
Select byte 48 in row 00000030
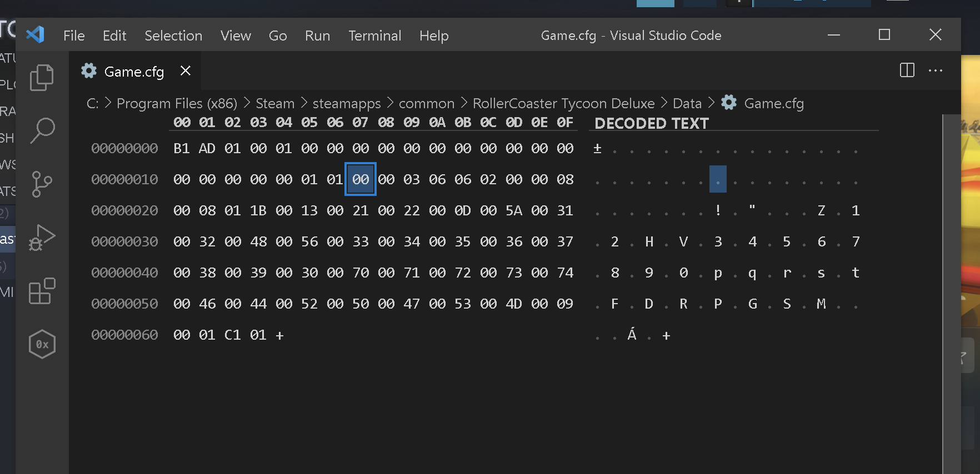click(258, 241)
